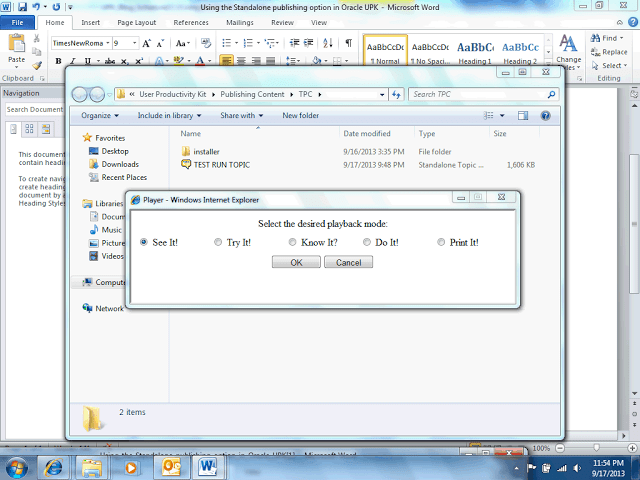Open the Change view options dropdown arrow
Viewport: 640px width, 480px height.
click(x=502, y=116)
